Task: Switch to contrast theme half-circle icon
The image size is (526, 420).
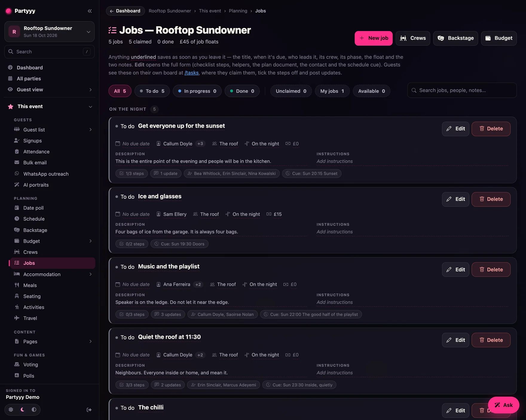Action: pos(34,410)
